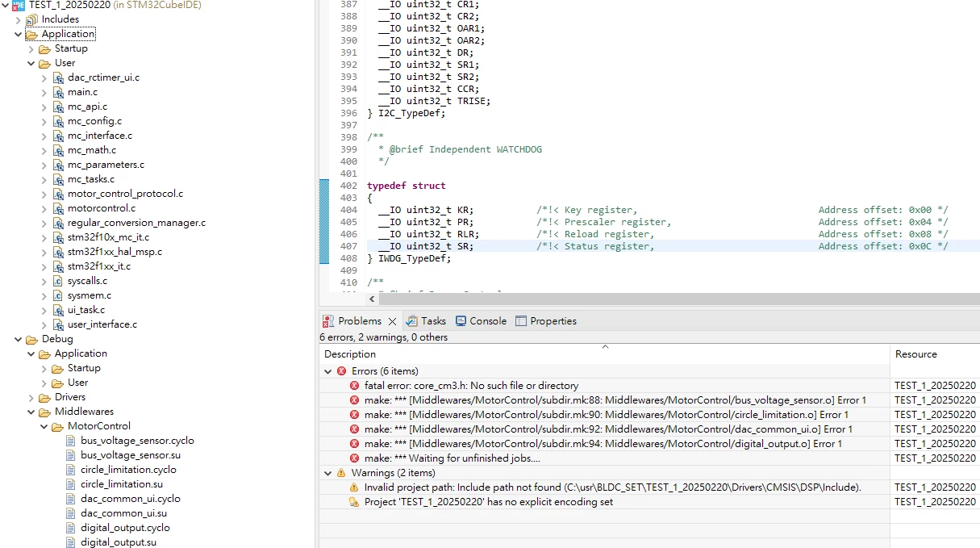This screenshot has height=548, width=980.
Task: Close the Problems tab
Action: 392,321
